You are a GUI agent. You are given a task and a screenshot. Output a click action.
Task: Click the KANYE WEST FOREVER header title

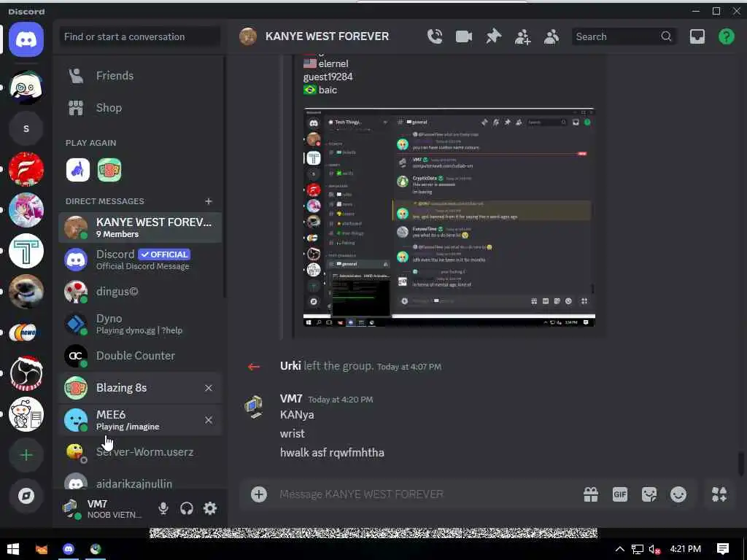click(x=327, y=36)
